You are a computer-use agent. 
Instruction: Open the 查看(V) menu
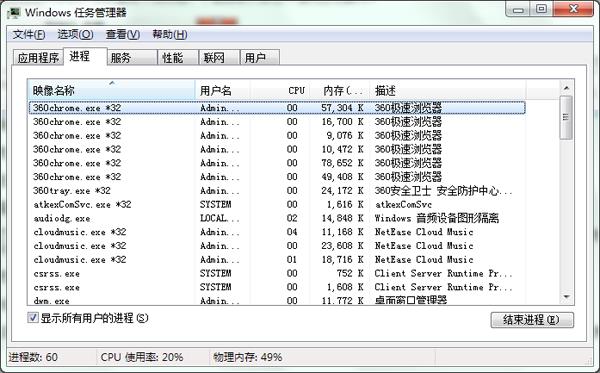pyautogui.click(x=122, y=34)
